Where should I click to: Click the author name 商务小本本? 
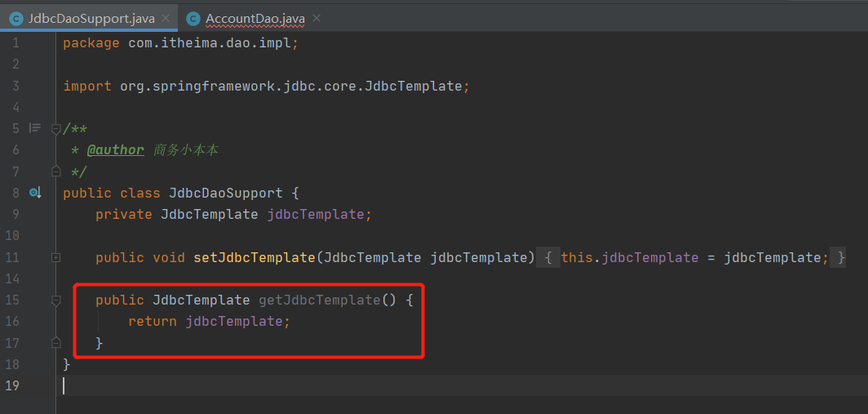(186, 150)
